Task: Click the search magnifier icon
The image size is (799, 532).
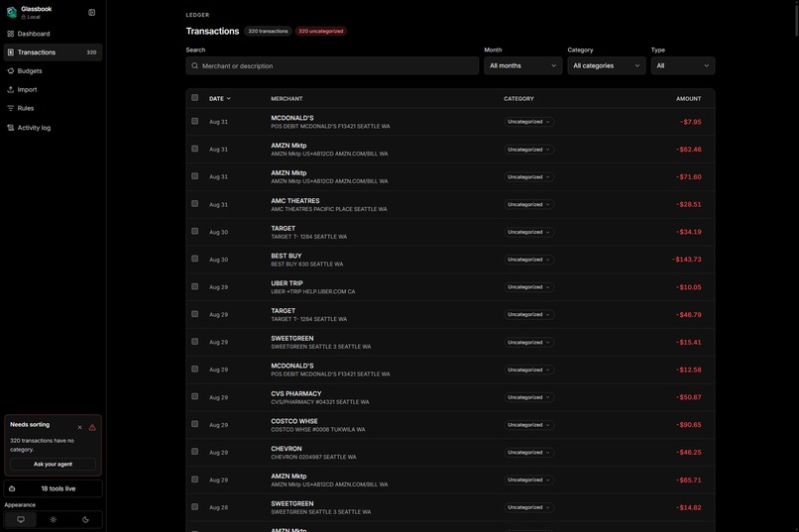Action: (194, 65)
